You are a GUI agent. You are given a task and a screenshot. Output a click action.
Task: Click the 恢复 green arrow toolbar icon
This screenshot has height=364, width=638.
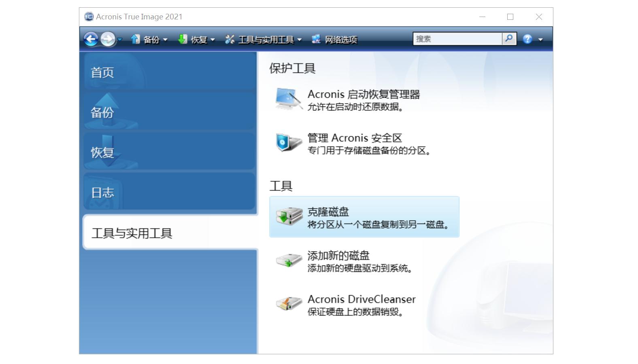(x=183, y=39)
